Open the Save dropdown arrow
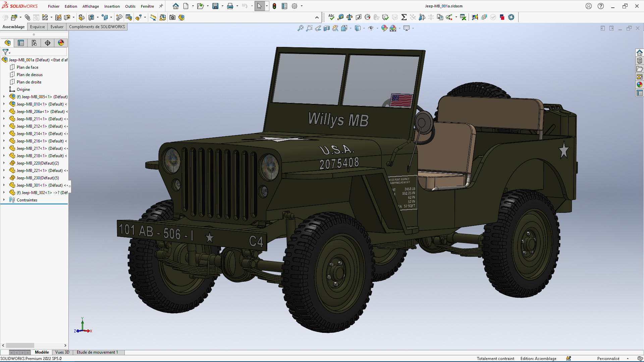The width and height of the screenshot is (644, 362). [x=222, y=6]
